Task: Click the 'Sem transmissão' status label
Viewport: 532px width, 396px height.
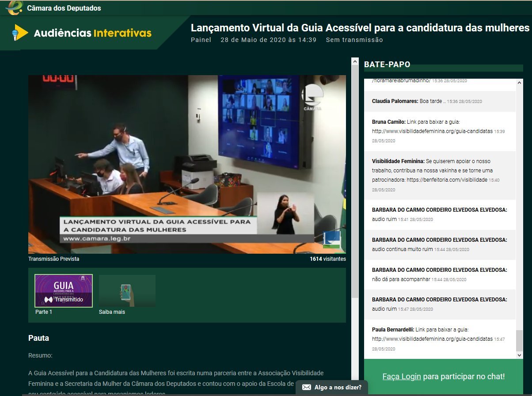Action: pyautogui.click(x=354, y=40)
